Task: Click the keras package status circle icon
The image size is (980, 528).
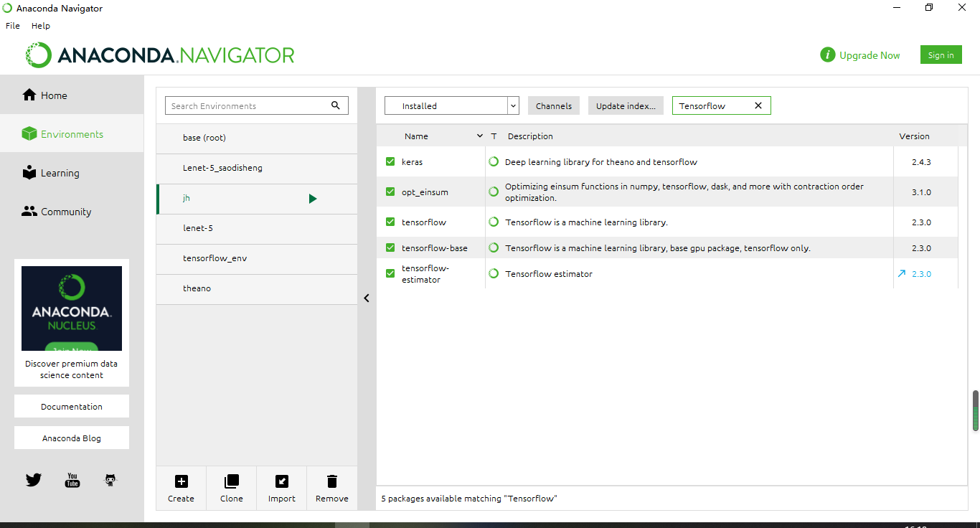Action: (x=494, y=161)
